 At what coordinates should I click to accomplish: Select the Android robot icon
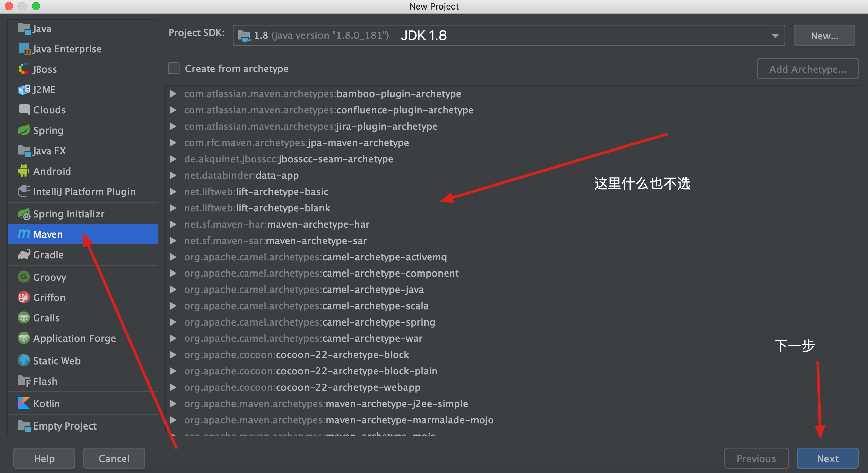pos(24,171)
